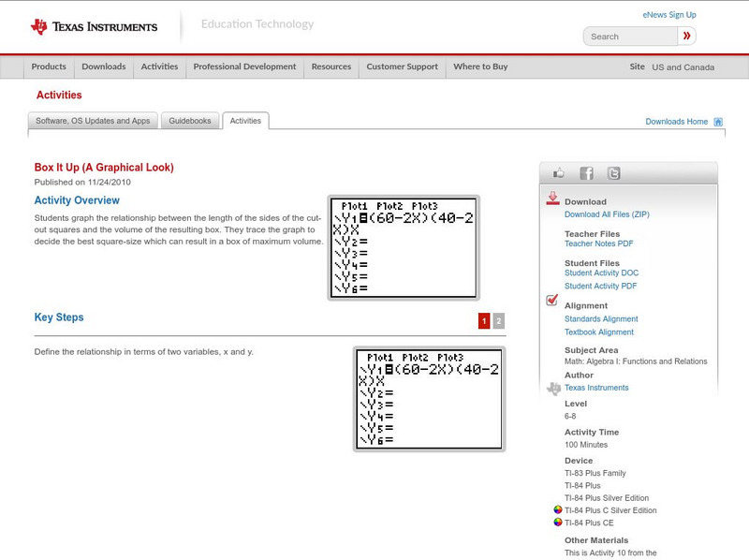Click the red search arrow button

click(x=686, y=37)
